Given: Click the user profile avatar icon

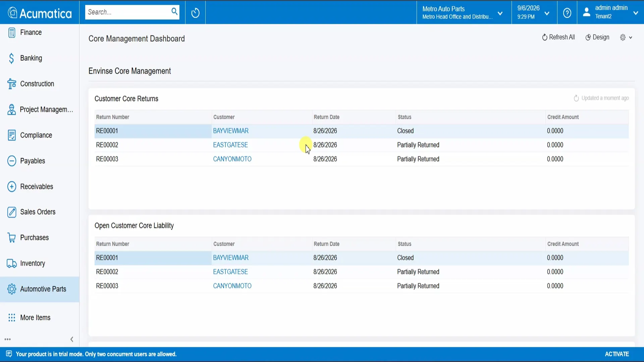Looking at the screenshot, I should [x=586, y=12].
